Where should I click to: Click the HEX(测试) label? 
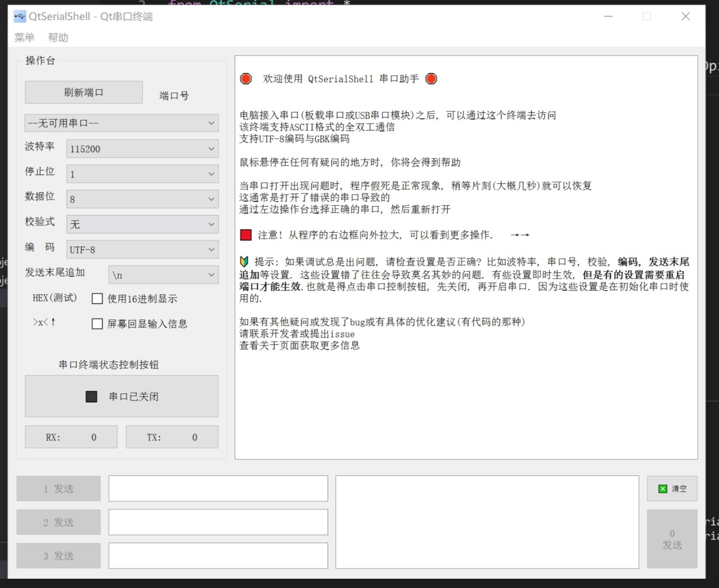click(x=55, y=298)
